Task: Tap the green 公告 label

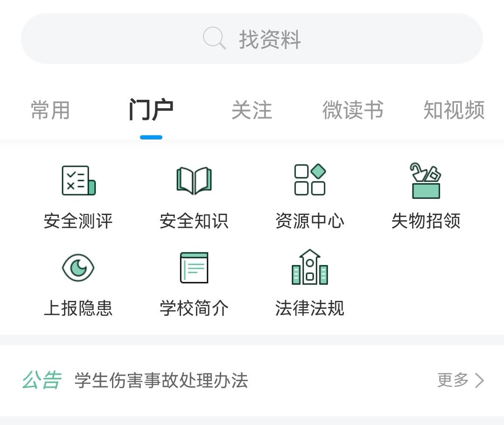Action: [42, 380]
